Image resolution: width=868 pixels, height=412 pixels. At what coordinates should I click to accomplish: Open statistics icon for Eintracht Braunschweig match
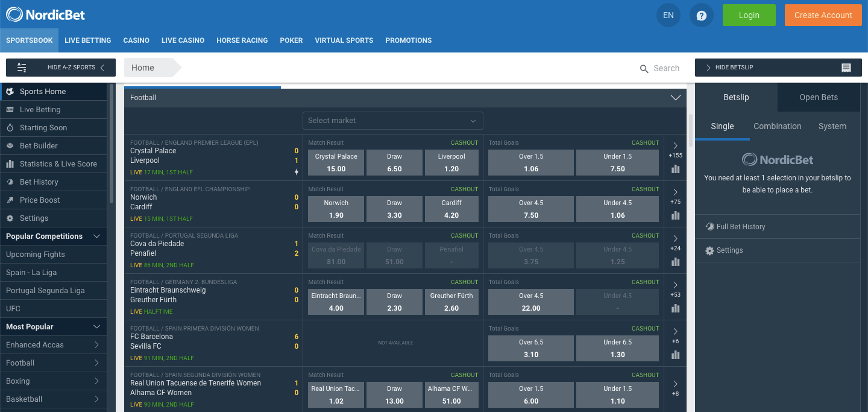click(675, 308)
